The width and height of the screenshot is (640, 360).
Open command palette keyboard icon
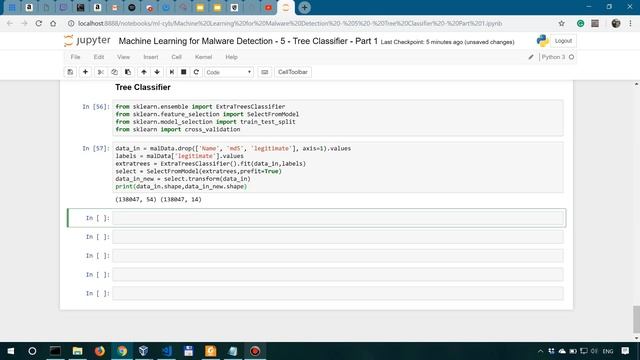[264, 72]
